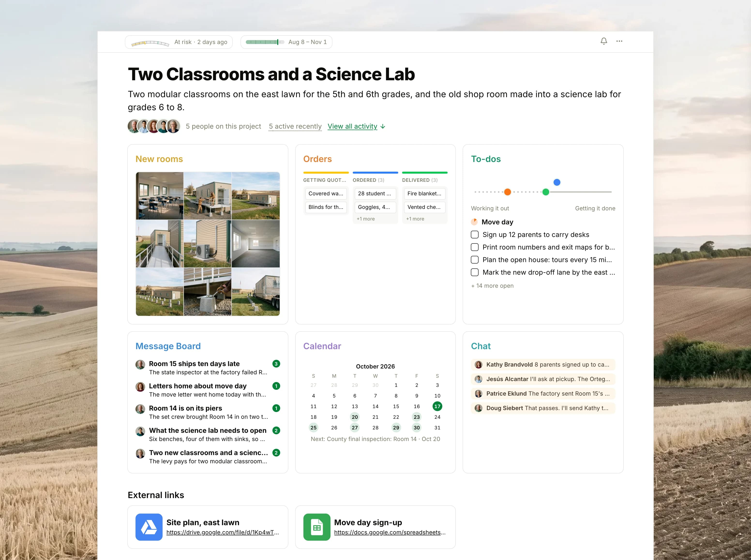Expand '+ 14 more open' to-dos
The width and height of the screenshot is (751, 560).
pos(492,286)
